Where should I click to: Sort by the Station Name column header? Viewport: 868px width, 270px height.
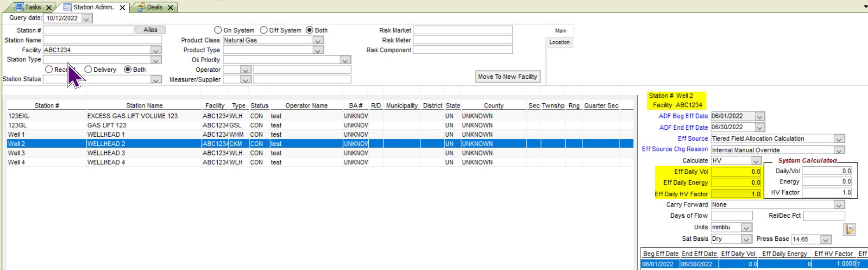[144, 106]
